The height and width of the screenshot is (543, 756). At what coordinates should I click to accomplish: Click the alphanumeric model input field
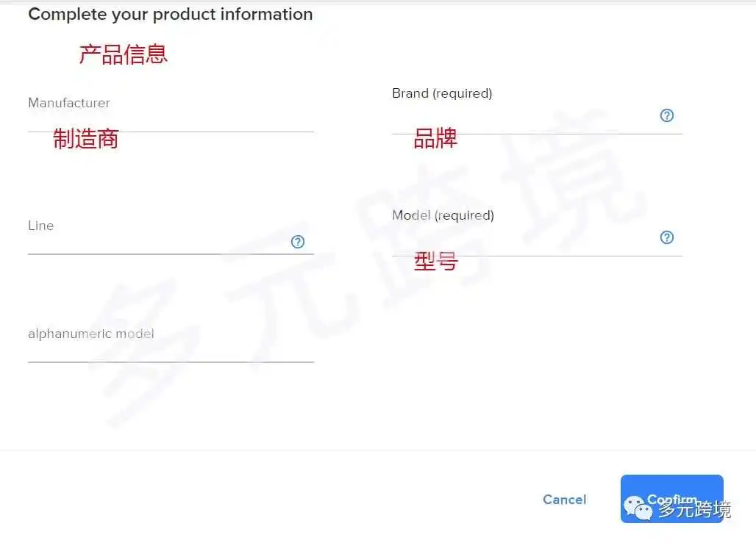coord(171,352)
